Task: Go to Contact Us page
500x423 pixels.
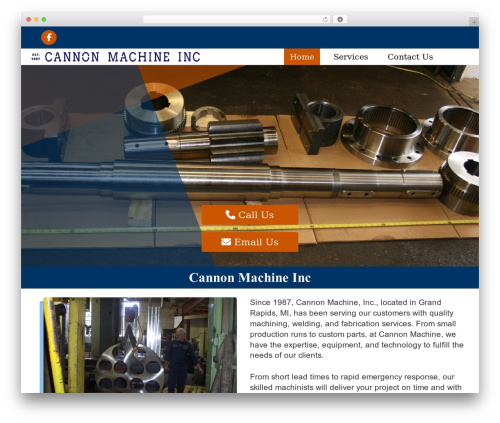Action: tap(410, 57)
